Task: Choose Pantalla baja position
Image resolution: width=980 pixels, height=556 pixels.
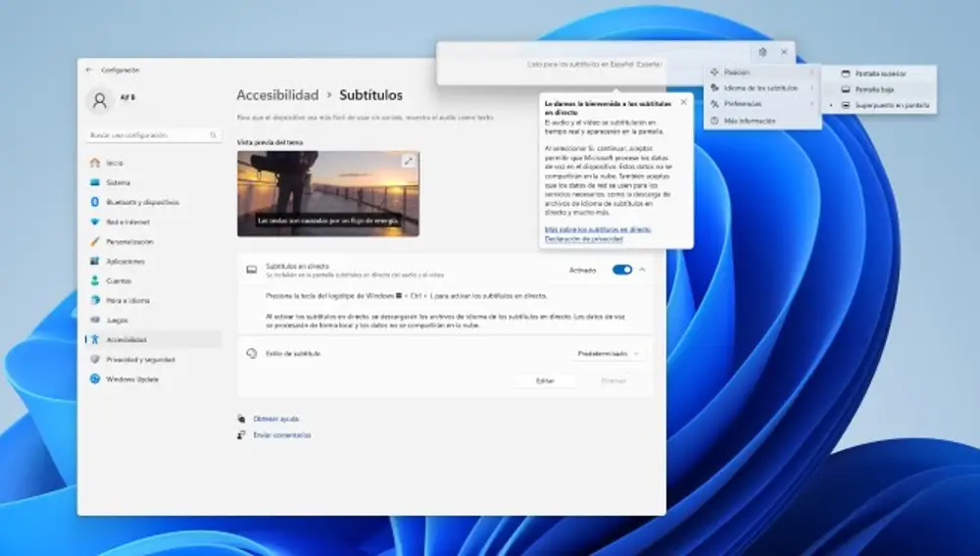Action: click(x=880, y=89)
